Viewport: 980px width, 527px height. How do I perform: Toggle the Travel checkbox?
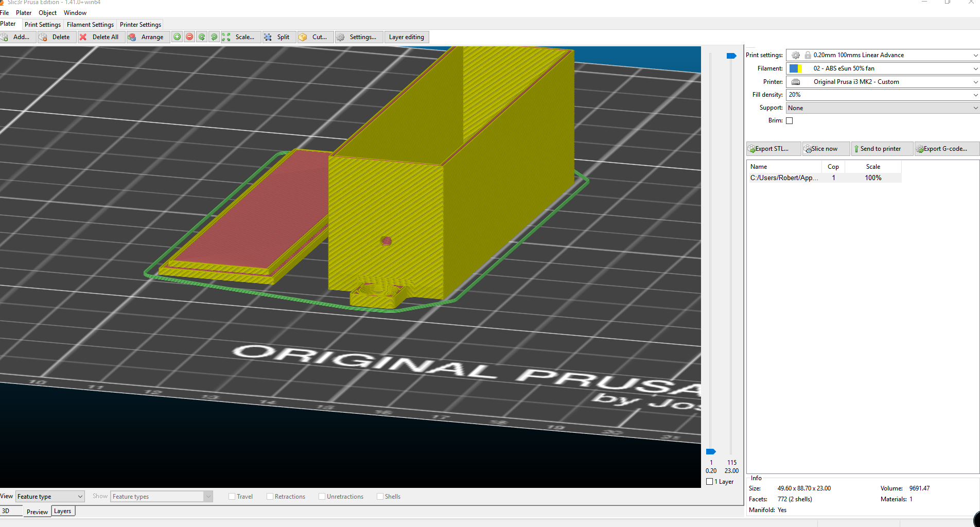pyautogui.click(x=232, y=497)
